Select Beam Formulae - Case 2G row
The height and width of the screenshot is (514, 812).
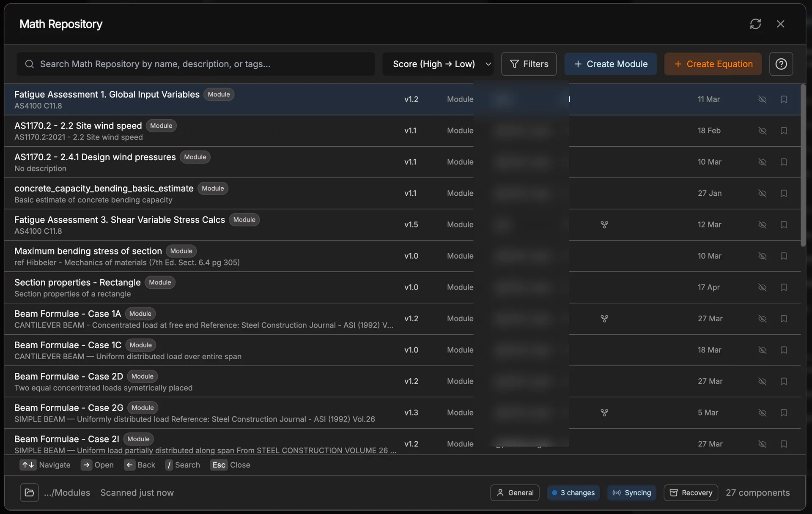point(402,413)
